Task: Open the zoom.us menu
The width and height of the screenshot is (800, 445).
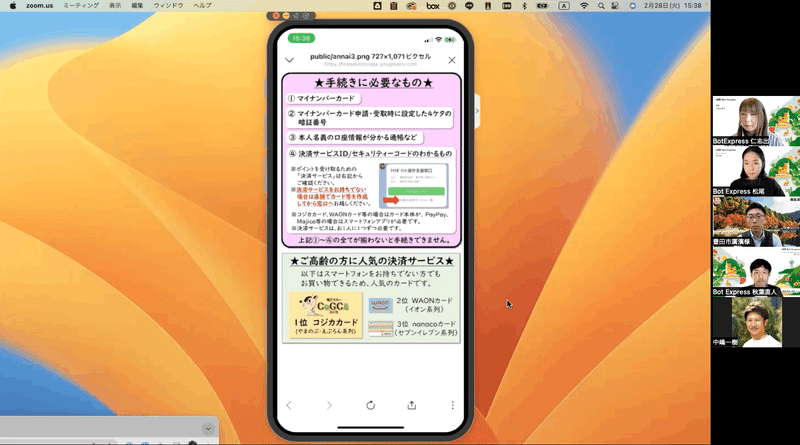Action: [40, 6]
